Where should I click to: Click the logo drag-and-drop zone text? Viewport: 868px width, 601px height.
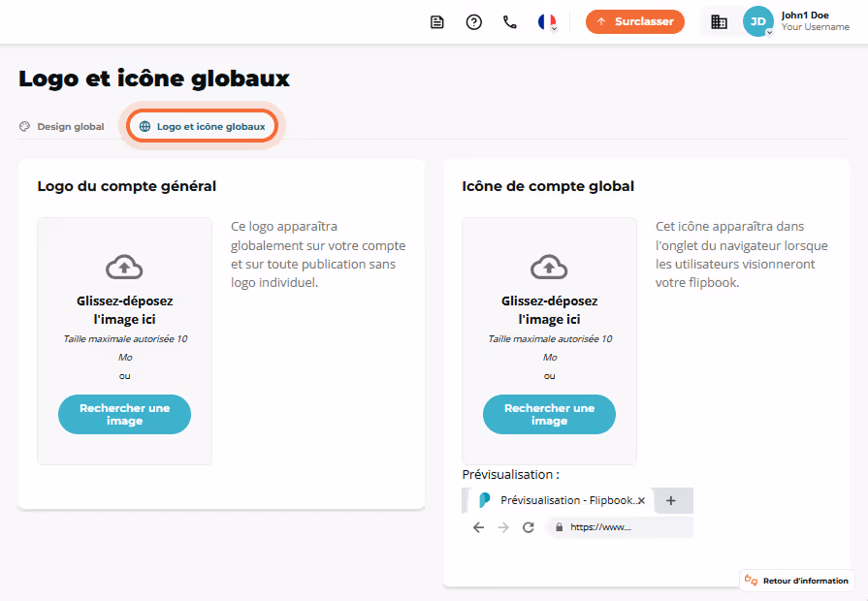[x=124, y=310]
